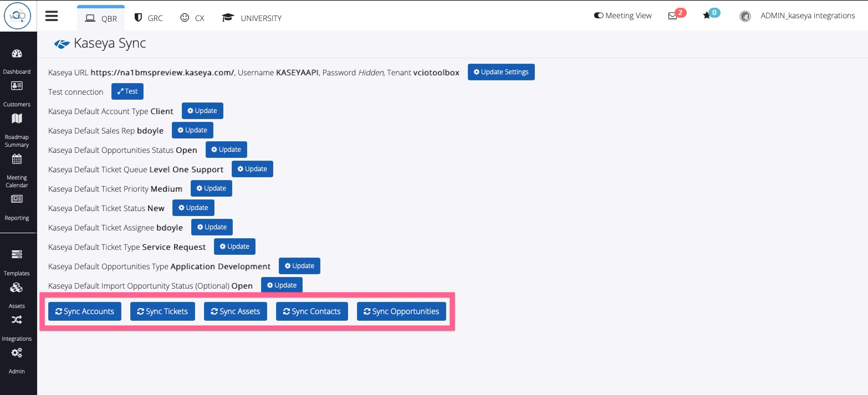
Task: Click the Username value KASEYAAPI
Action: coord(297,73)
